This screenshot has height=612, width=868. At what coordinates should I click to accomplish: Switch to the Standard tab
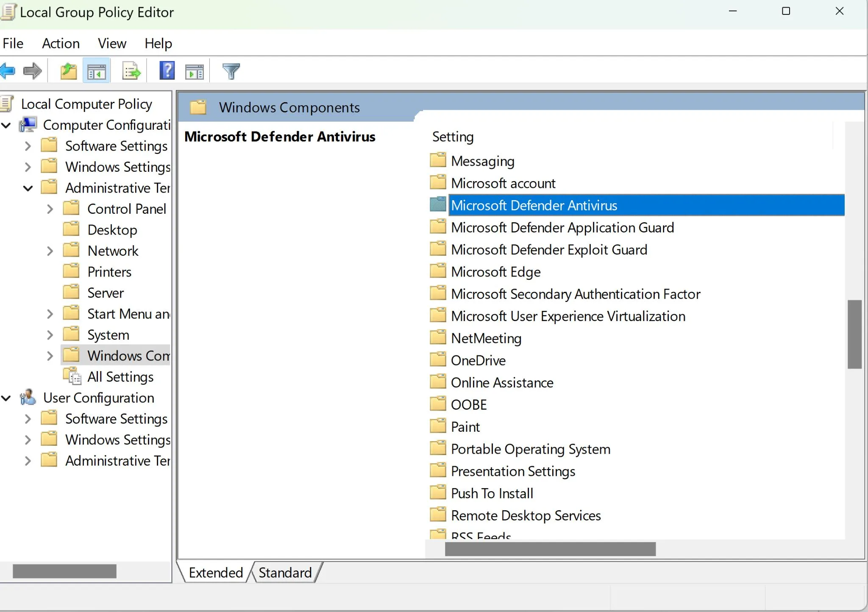285,572
